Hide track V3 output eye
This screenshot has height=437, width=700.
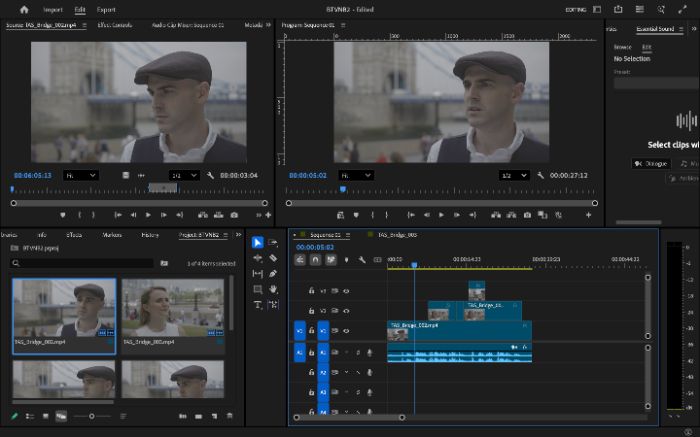[346, 291]
